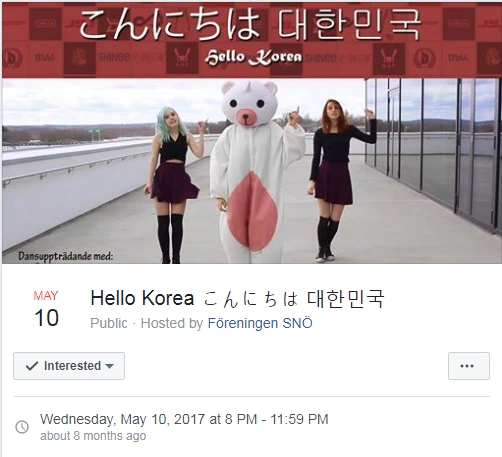Expand the Interested dropdown arrow
Viewport: 502px width, 457px height.
(109, 366)
